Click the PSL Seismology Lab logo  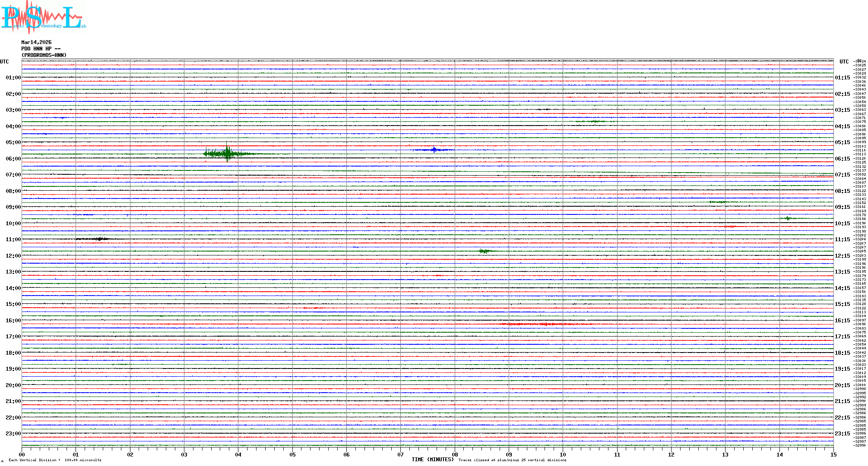[43, 17]
